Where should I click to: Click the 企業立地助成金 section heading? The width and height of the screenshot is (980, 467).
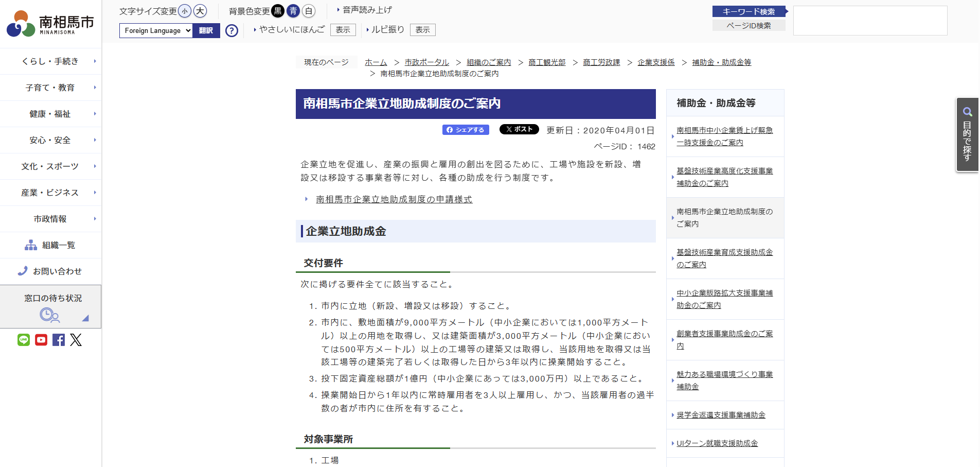[x=346, y=231]
